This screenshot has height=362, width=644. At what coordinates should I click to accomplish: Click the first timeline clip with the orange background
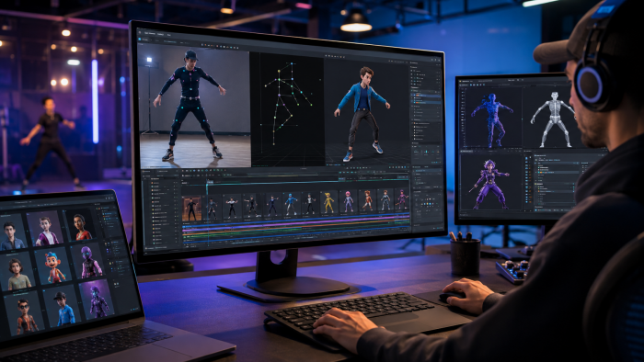191,209
